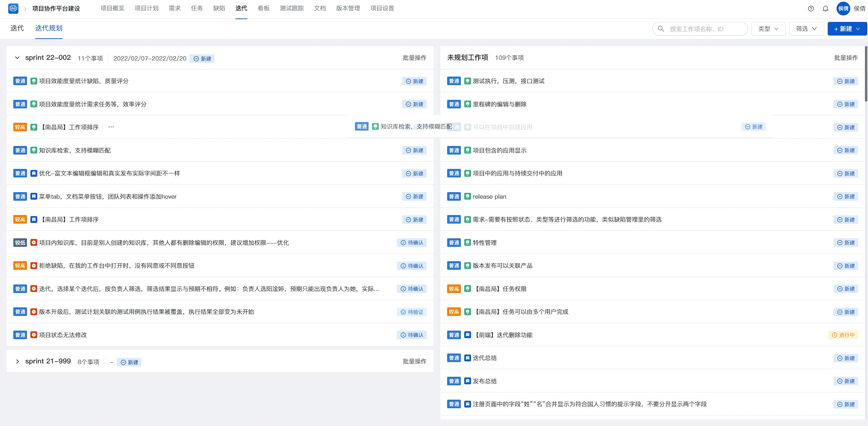Screen dimensions: 868x426
Task: Click the platform logo icon
Action: (x=13, y=9)
